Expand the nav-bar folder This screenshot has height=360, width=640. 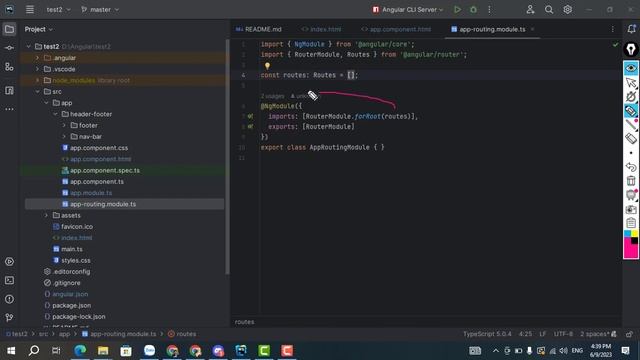click(x=64, y=137)
